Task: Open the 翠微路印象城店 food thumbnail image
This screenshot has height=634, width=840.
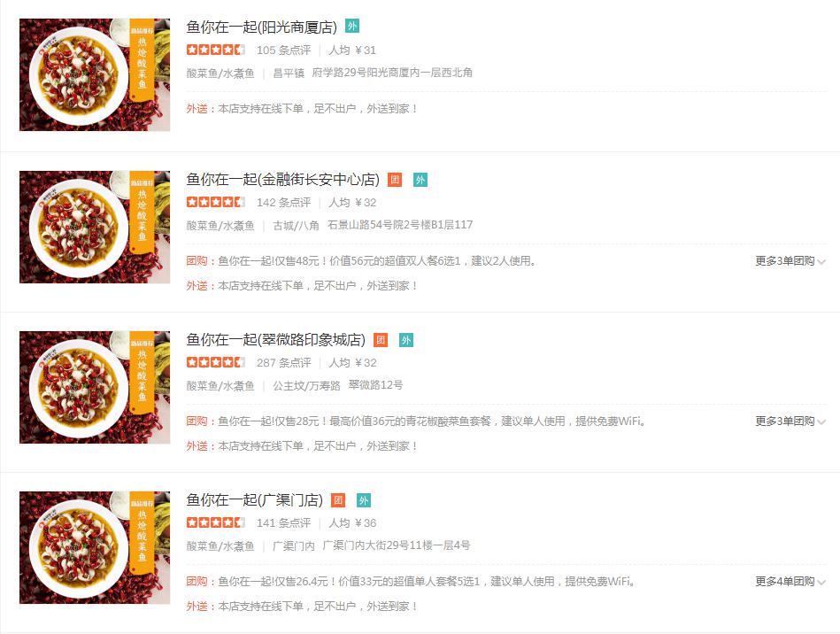Action: pyautogui.click(x=95, y=388)
